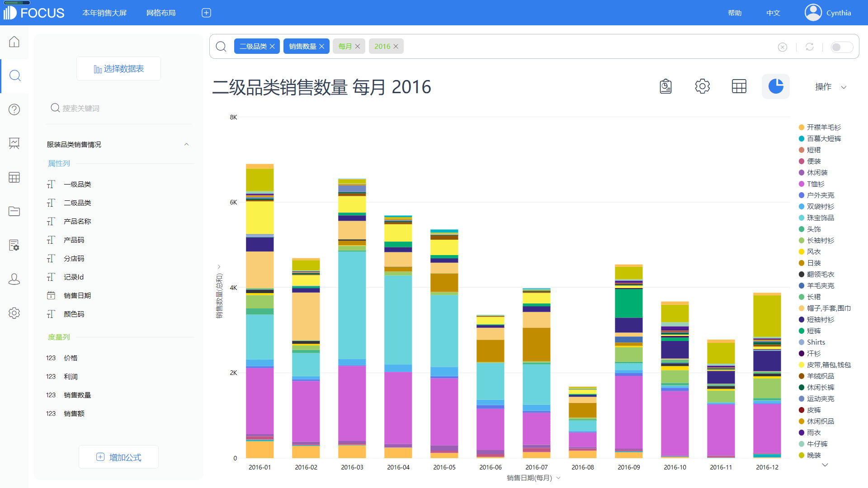Select the 颜色码 column

(74, 314)
